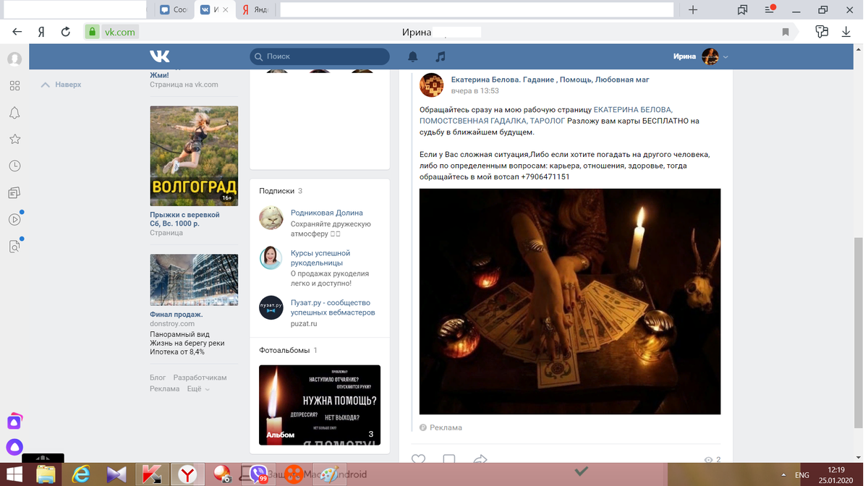The height and width of the screenshot is (486, 868).
Task: Open tarot cards post image
Action: (570, 302)
